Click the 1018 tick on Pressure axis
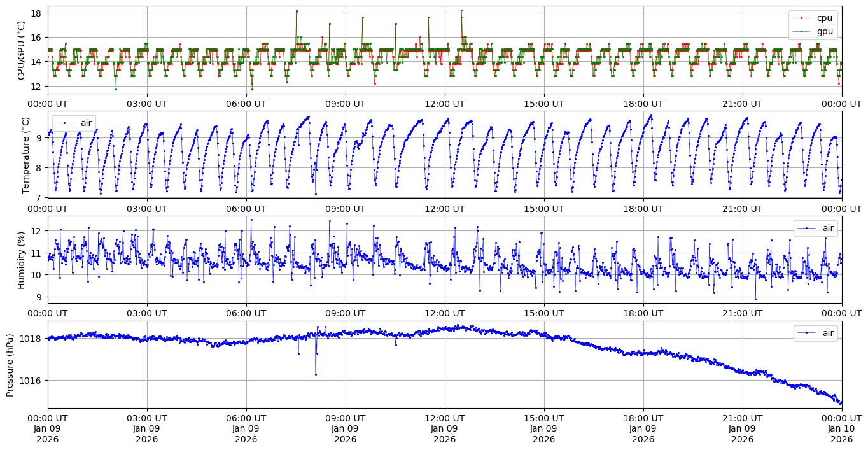 tap(34, 339)
